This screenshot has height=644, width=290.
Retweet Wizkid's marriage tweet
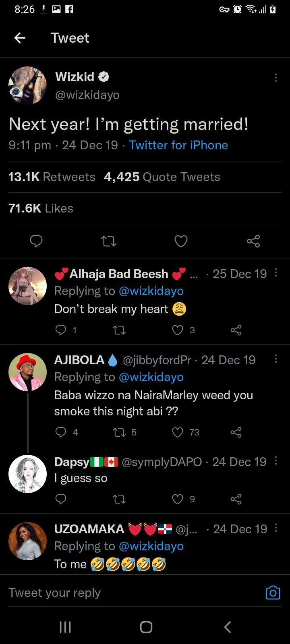point(108,241)
